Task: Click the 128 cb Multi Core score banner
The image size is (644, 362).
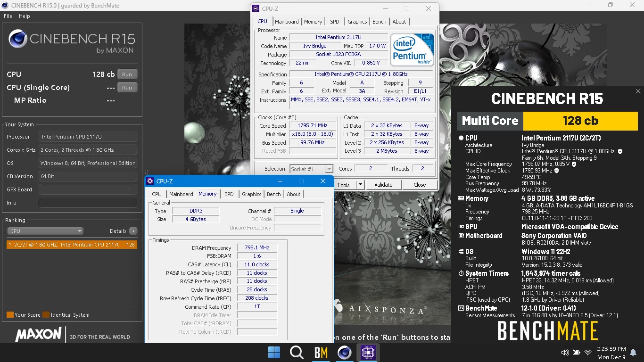Action: tap(580, 121)
